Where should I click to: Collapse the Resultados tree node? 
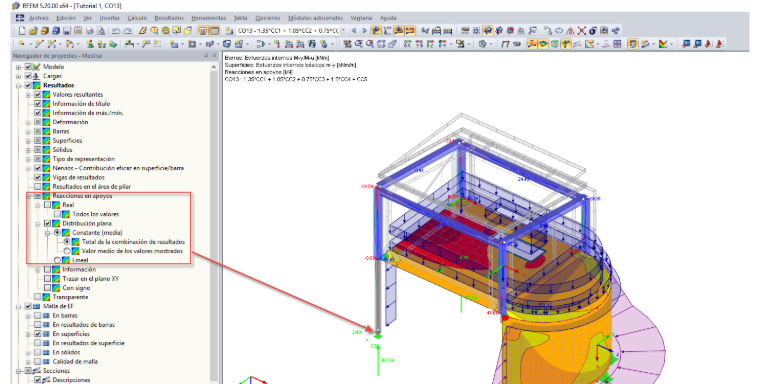tap(18, 85)
